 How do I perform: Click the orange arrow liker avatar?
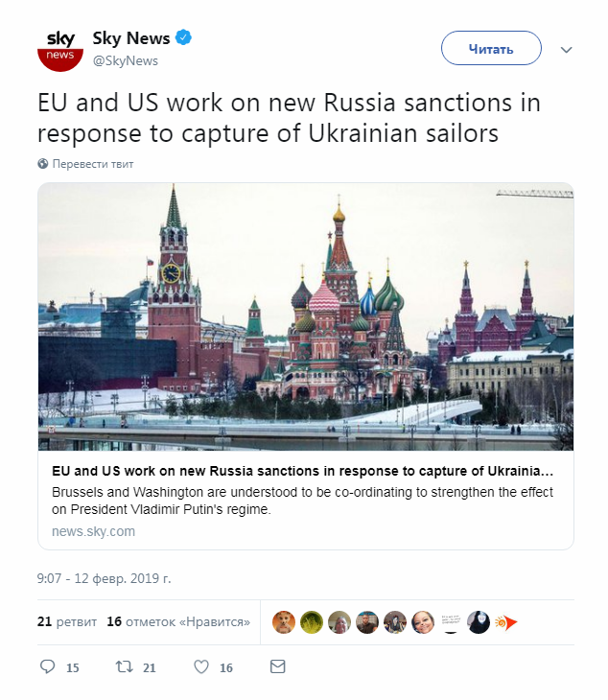pyautogui.click(x=505, y=622)
